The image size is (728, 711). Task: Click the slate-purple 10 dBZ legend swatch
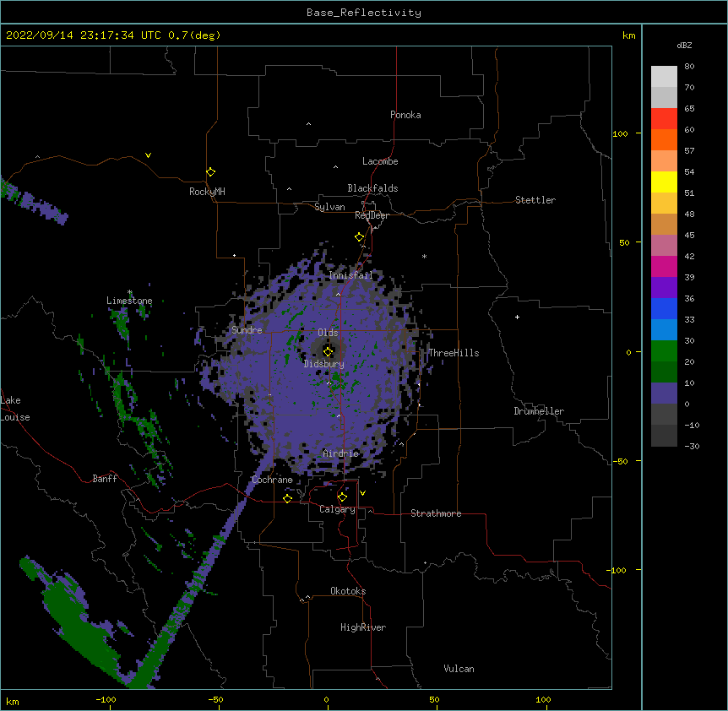point(664,393)
